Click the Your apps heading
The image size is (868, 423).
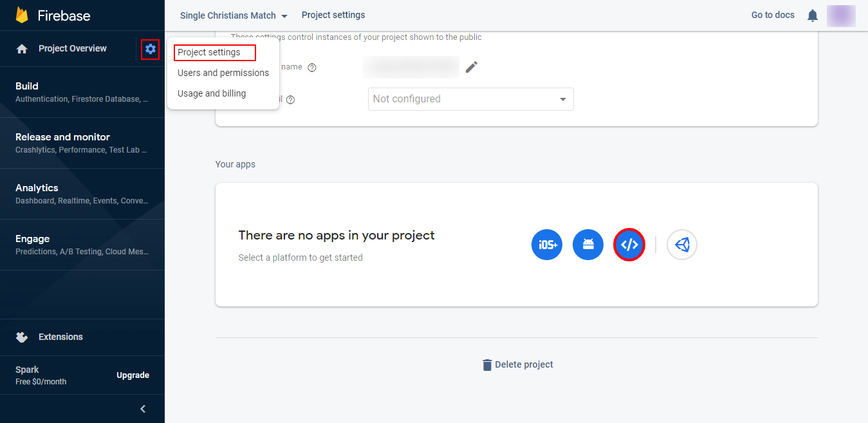click(235, 164)
